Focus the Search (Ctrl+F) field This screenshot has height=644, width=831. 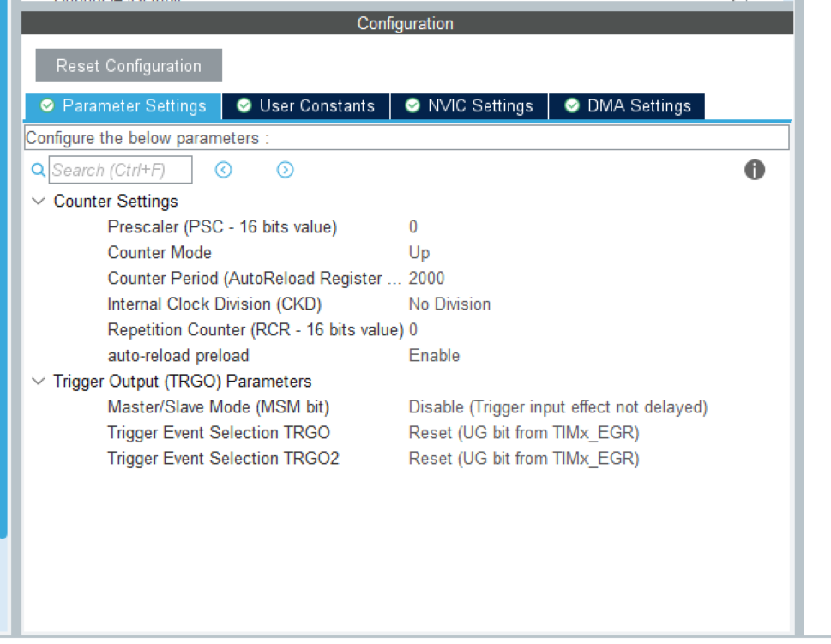pos(120,170)
